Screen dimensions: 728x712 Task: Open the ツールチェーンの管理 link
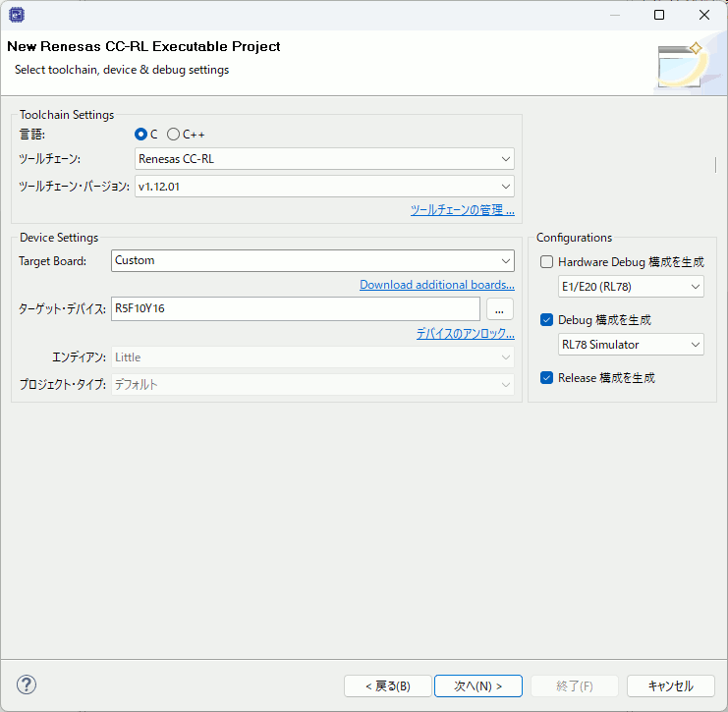tap(463, 210)
